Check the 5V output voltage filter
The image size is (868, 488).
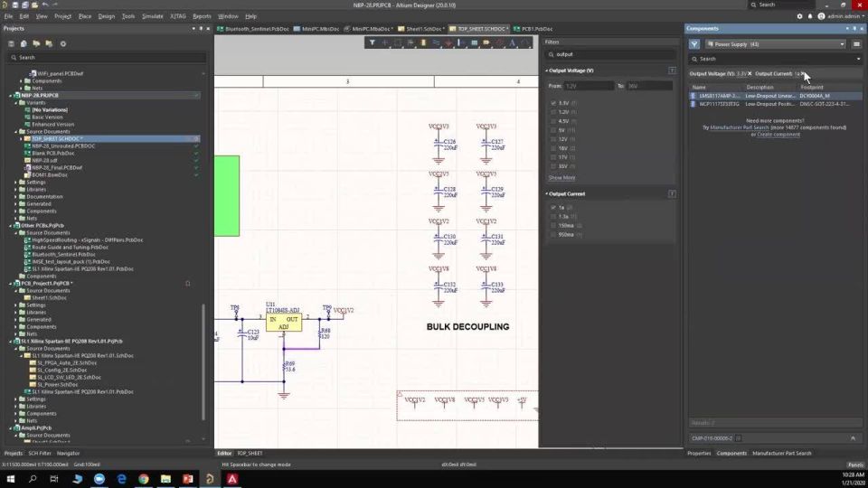[553, 130]
